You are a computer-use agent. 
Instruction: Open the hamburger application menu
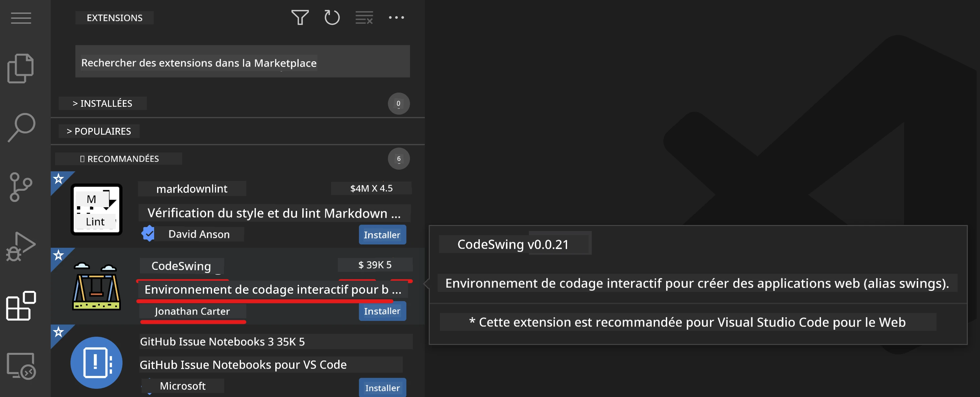21,18
